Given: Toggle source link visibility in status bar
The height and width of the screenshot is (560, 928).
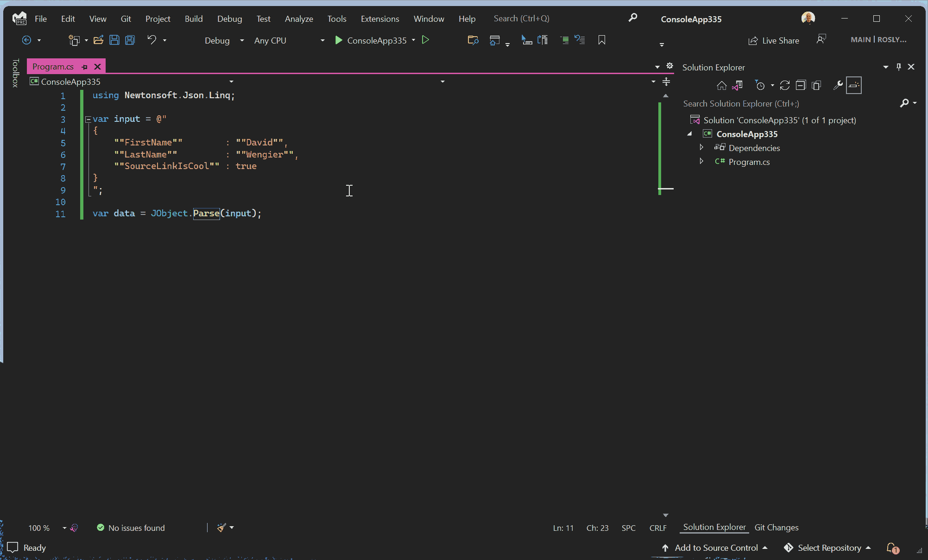Looking at the screenshot, I should (x=74, y=528).
